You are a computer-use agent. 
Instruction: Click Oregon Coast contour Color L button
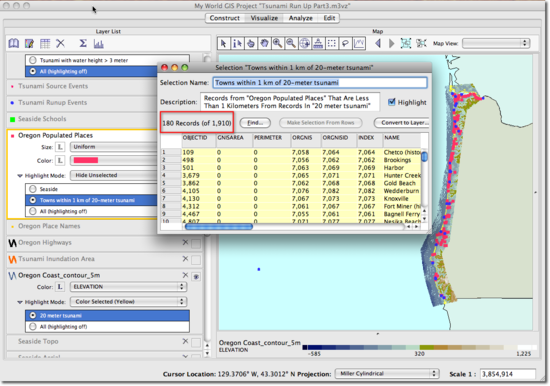60,287
